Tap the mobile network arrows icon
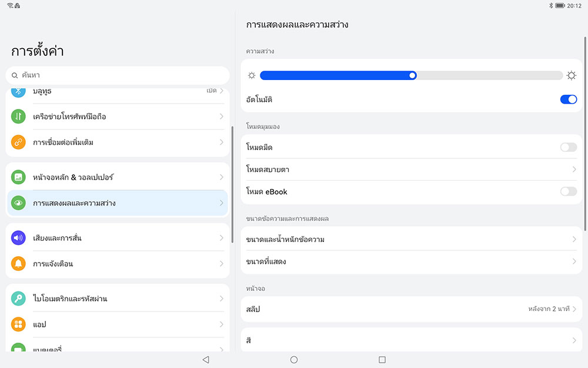The width and height of the screenshot is (588, 368). tap(18, 117)
